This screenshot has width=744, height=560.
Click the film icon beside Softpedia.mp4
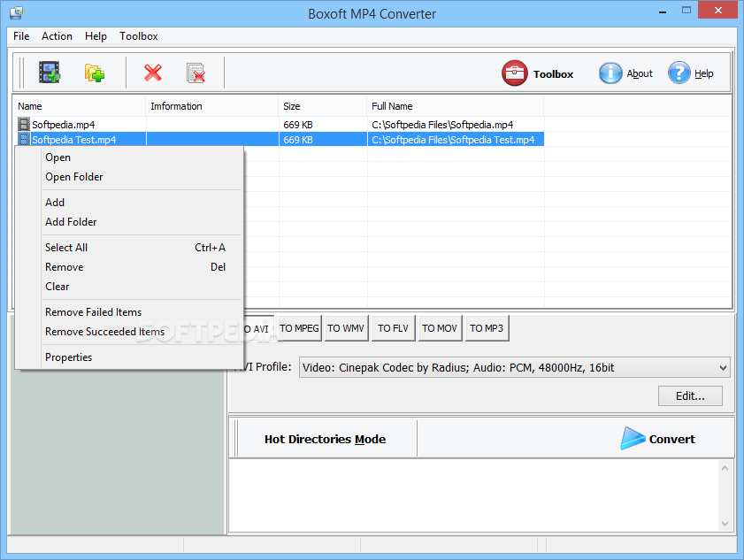24,125
